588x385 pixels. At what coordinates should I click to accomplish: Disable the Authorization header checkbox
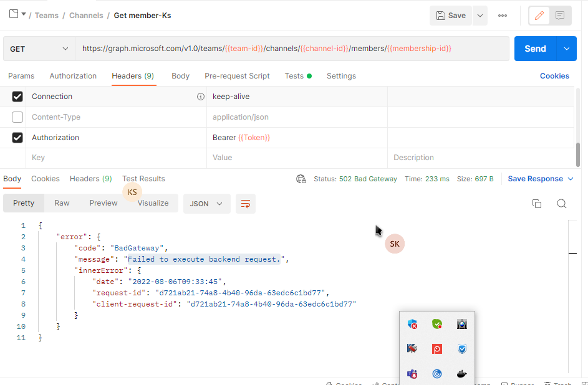[x=17, y=137]
